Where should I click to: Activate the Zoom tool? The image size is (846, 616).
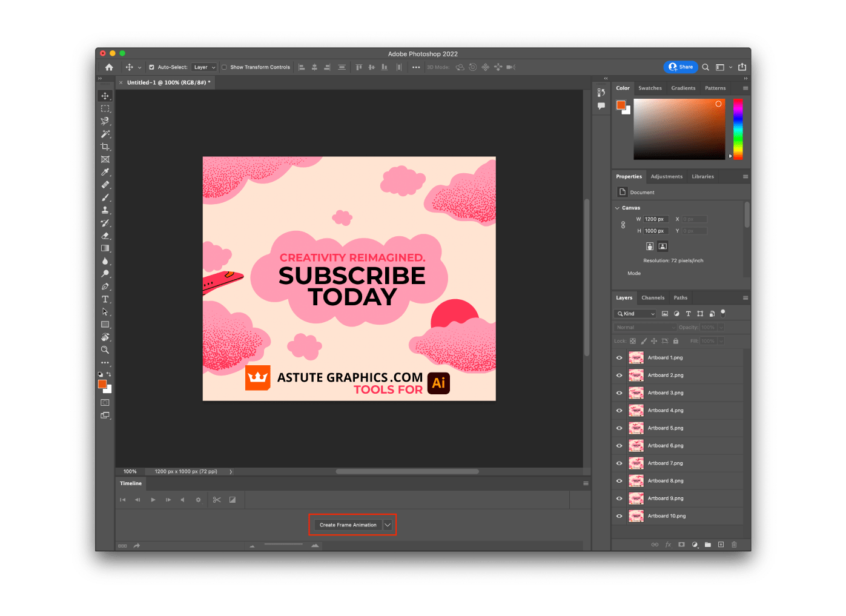tap(105, 349)
